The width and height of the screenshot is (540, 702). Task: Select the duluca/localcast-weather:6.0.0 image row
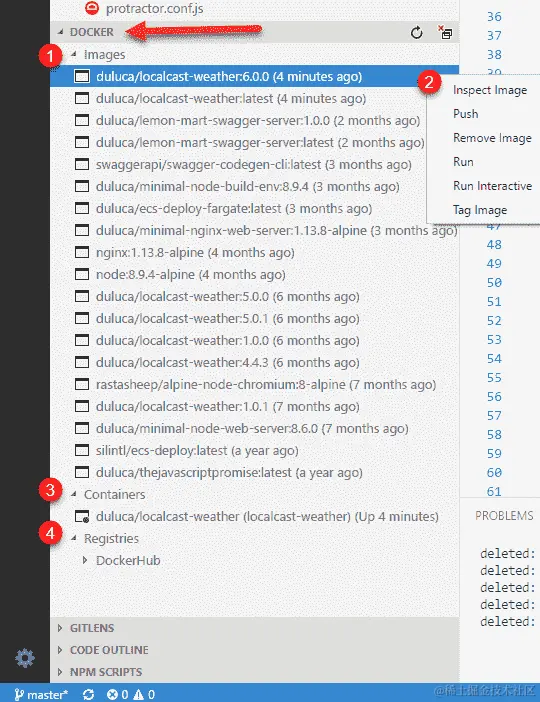[x=254, y=76]
